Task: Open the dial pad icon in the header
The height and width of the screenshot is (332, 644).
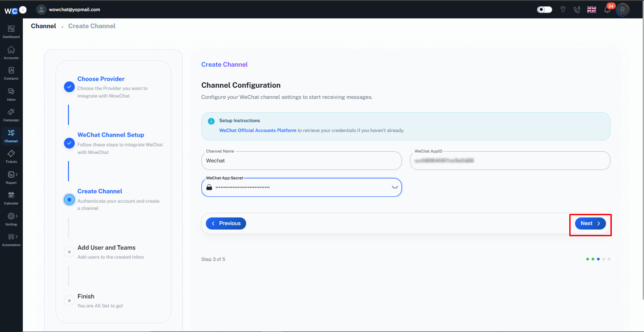Action: (563, 9)
